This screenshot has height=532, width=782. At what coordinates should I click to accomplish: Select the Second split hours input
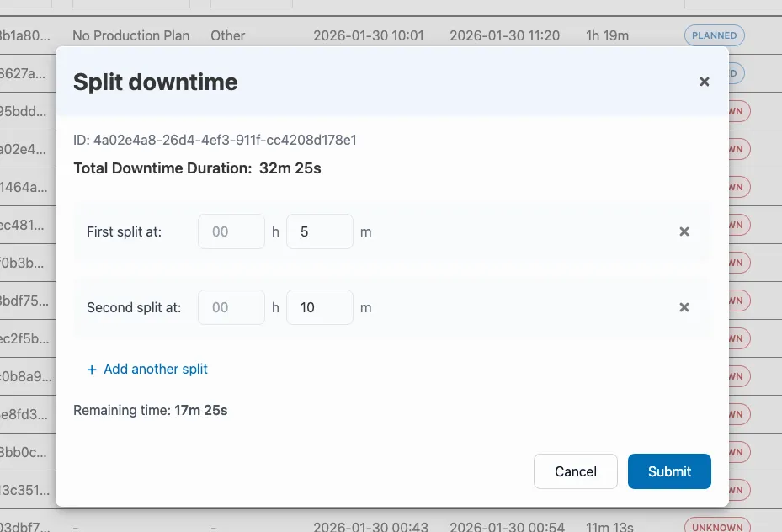click(231, 307)
